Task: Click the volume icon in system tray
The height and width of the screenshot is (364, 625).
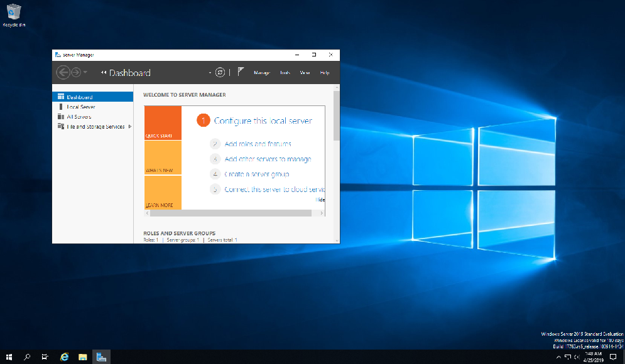Action: click(x=577, y=357)
